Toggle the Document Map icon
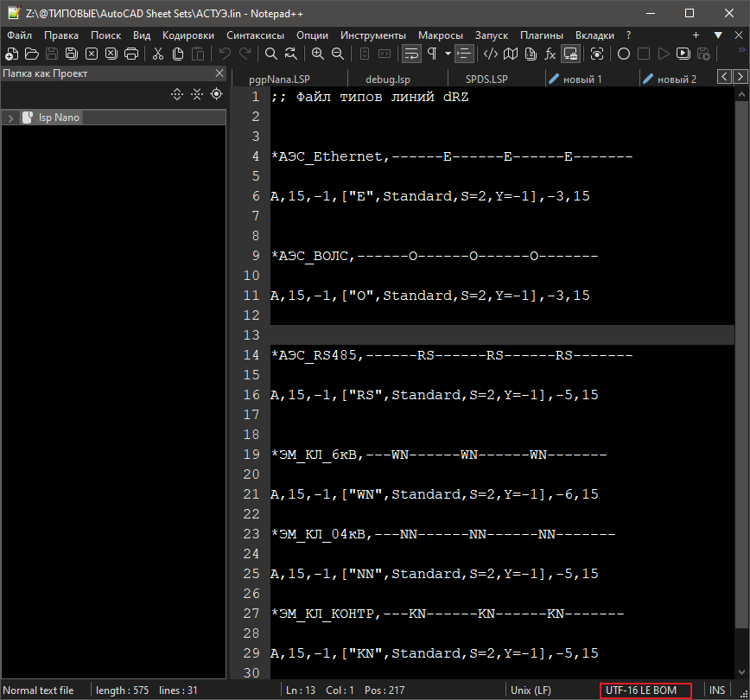 511,54
